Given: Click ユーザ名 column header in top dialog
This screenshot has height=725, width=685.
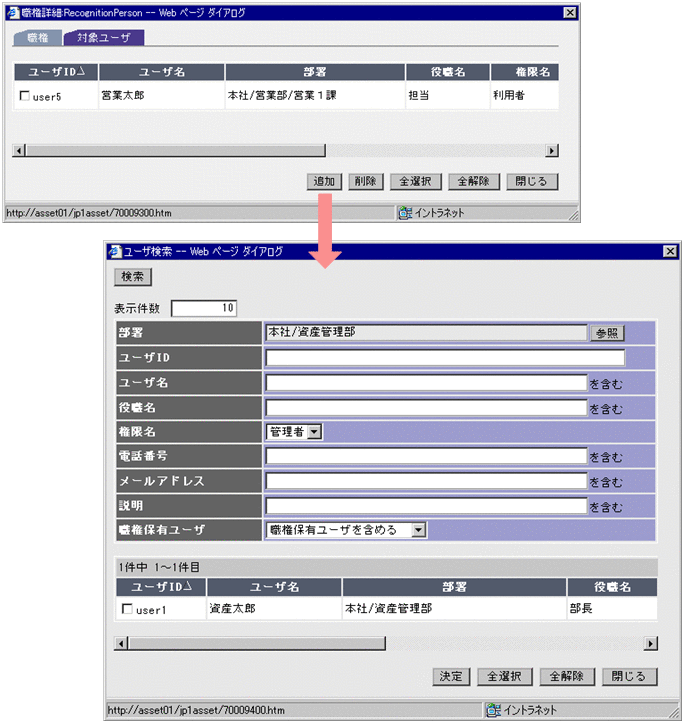Looking at the screenshot, I should click(161, 72).
